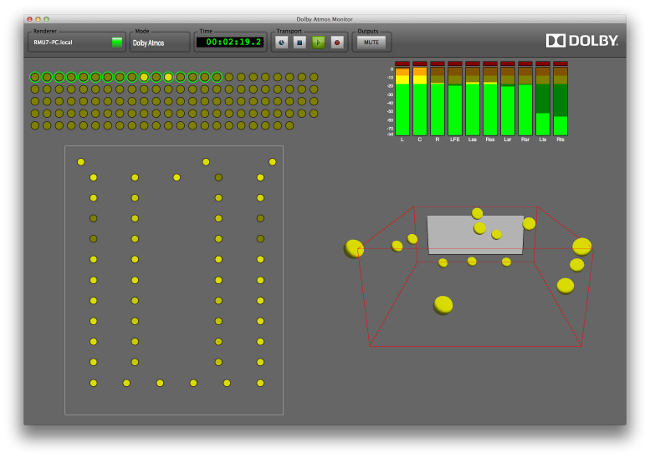Click the last object indicator in the top row
Viewport: 650px width, 458px height.
[x=314, y=77]
